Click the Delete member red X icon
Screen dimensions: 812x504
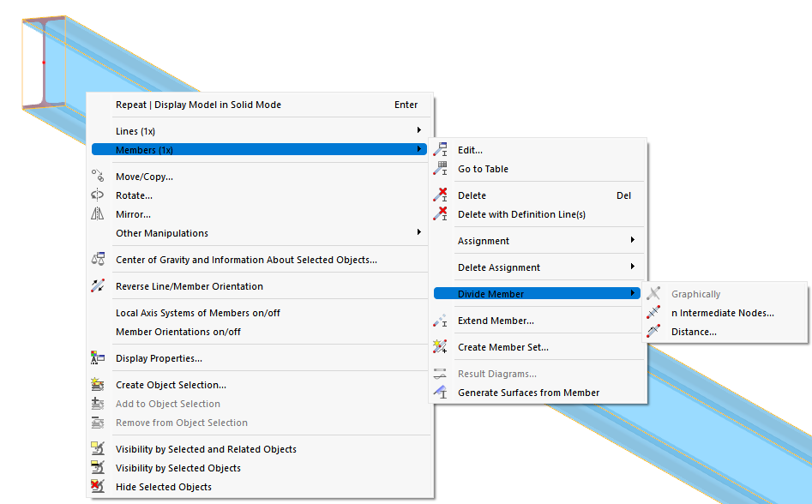(440, 195)
